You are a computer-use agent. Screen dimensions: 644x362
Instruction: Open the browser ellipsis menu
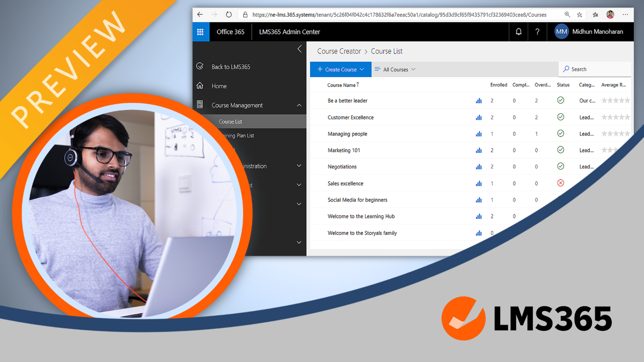(625, 14)
